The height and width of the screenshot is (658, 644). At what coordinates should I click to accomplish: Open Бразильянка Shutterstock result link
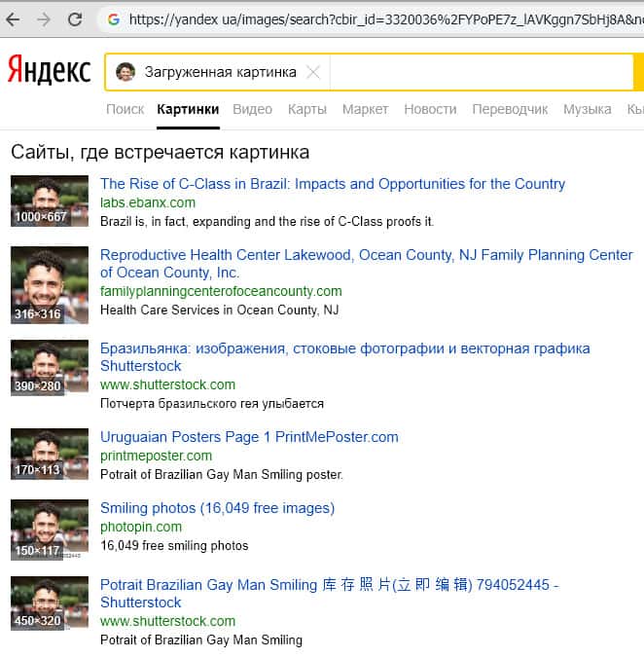click(x=344, y=357)
